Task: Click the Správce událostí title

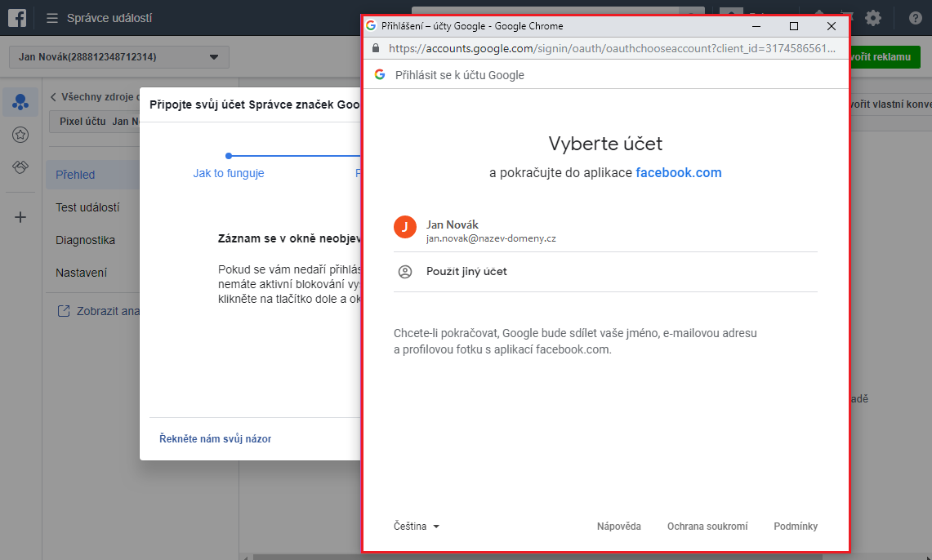Action: click(x=109, y=19)
